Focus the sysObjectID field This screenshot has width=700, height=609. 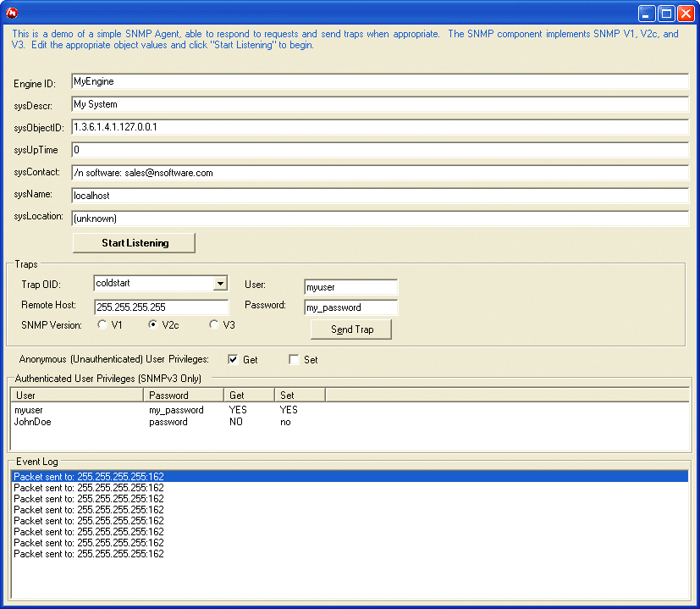[x=380, y=127]
